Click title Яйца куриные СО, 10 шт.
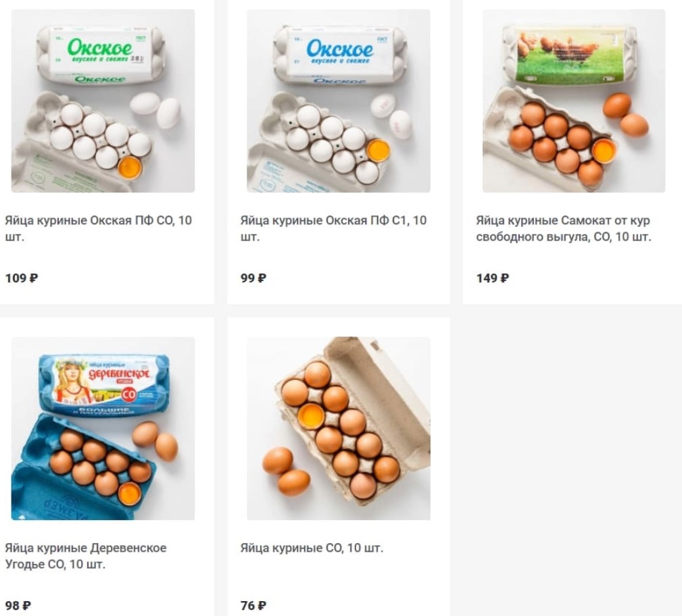Screen dimensions: 682x616 pyautogui.click(x=312, y=548)
